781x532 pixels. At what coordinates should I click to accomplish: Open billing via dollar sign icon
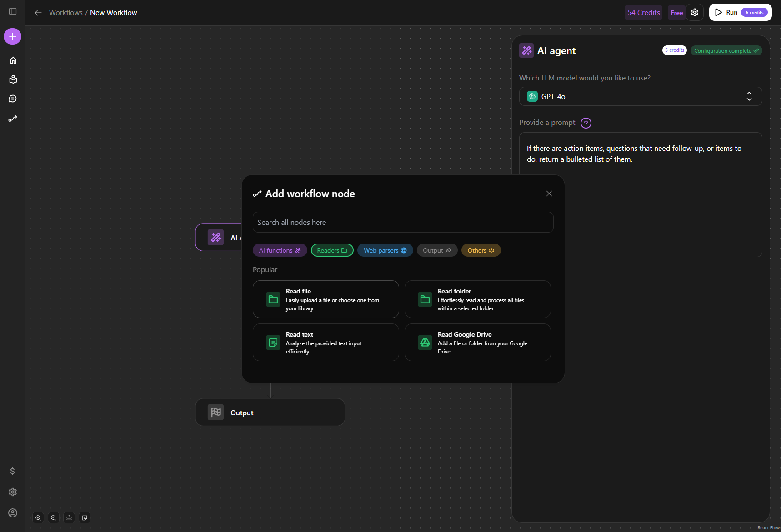(13, 471)
